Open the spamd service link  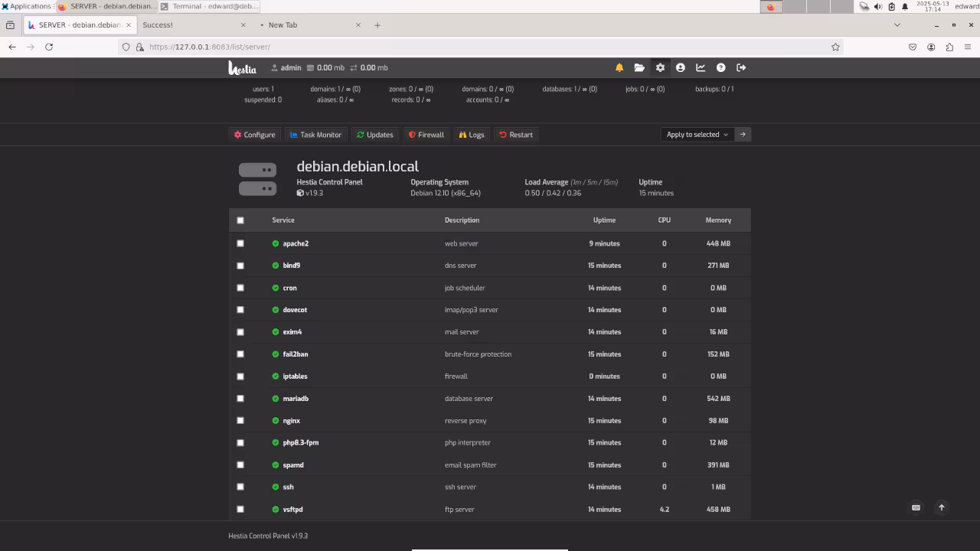(293, 465)
